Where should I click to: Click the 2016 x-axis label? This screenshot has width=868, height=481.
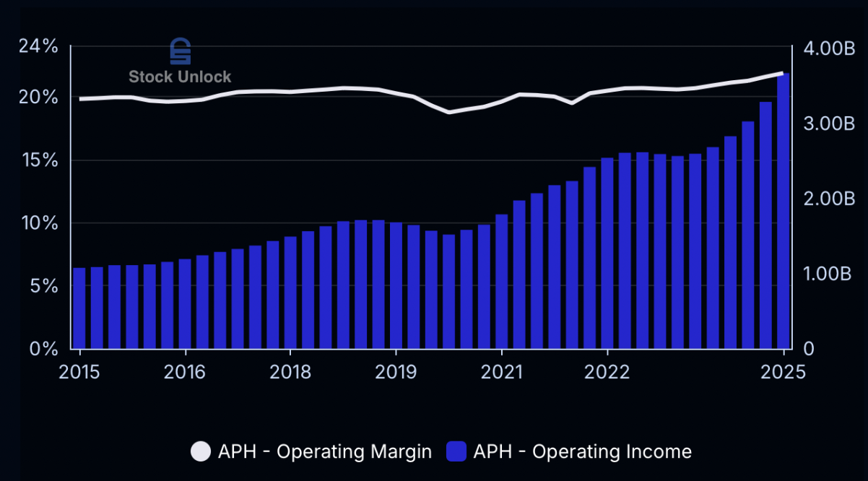[x=186, y=372]
